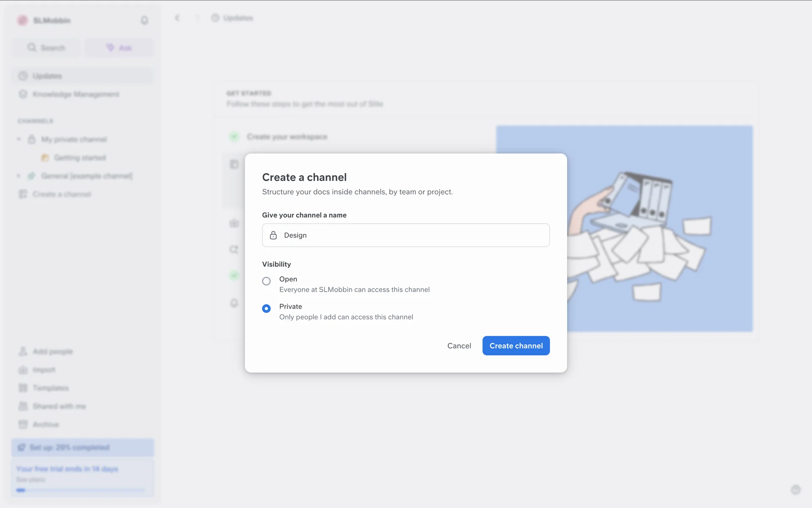Select Private visibility radio button
The width and height of the screenshot is (812, 508).
(266, 309)
